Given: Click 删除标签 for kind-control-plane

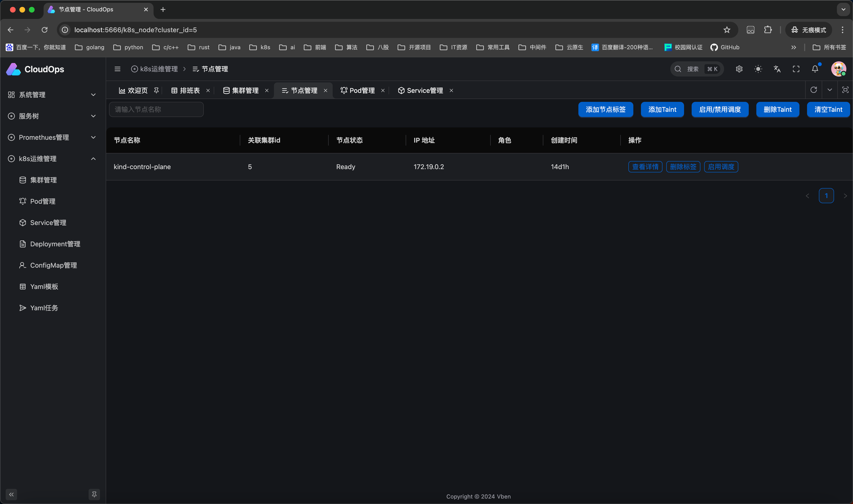Looking at the screenshot, I should pyautogui.click(x=683, y=167).
